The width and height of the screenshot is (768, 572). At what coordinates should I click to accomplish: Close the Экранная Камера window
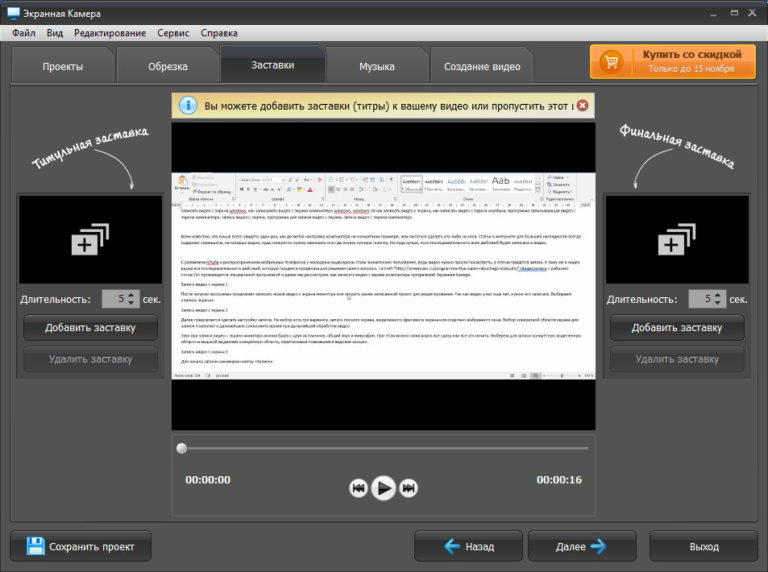click(752, 13)
